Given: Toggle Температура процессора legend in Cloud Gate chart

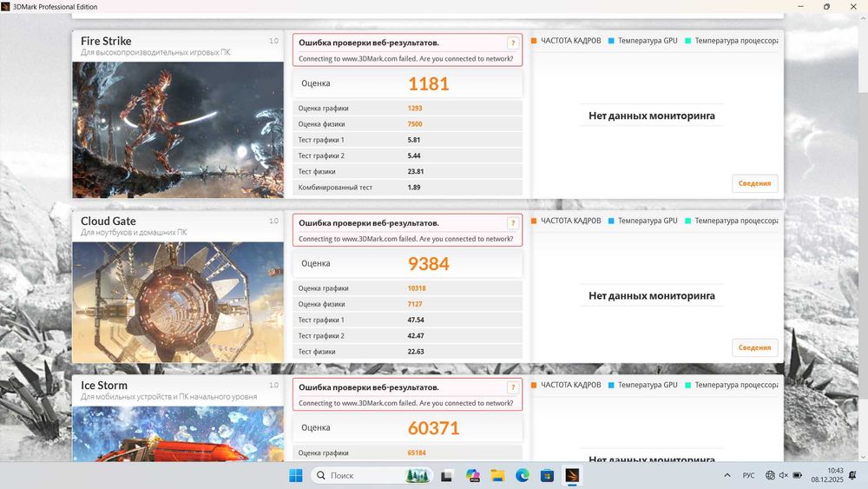Looking at the screenshot, I should click(x=731, y=221).
